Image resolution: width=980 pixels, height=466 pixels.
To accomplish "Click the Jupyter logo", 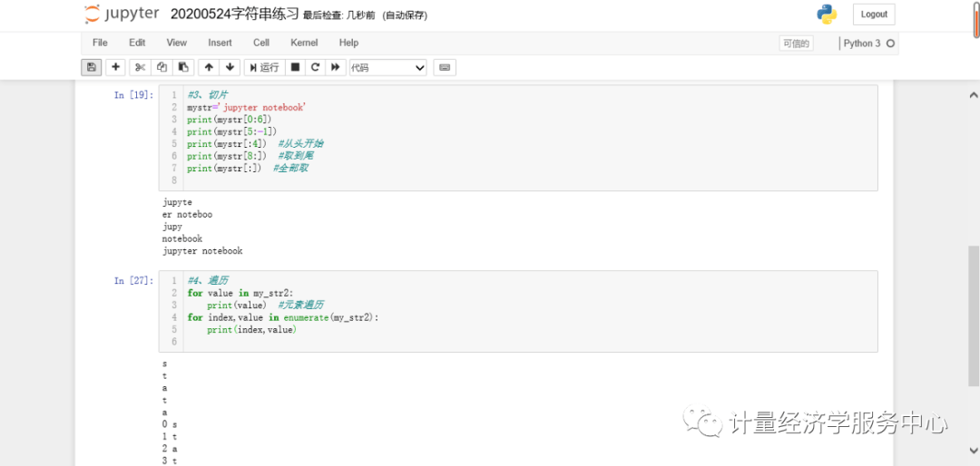I will tap(122, 14).
